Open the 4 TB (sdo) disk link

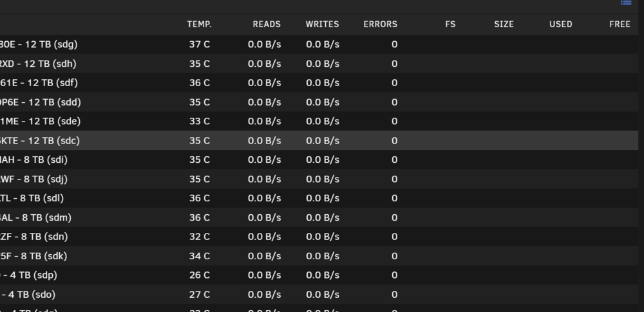pos(28,295)
